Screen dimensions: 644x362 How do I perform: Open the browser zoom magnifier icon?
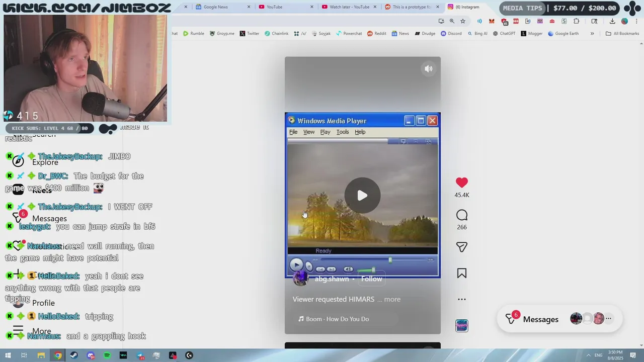point(452,21)
